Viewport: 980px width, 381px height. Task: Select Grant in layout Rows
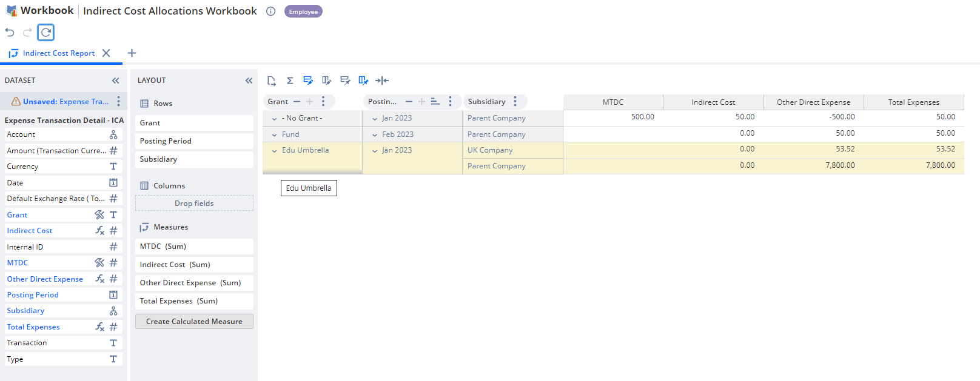click(x=194, y=123)
